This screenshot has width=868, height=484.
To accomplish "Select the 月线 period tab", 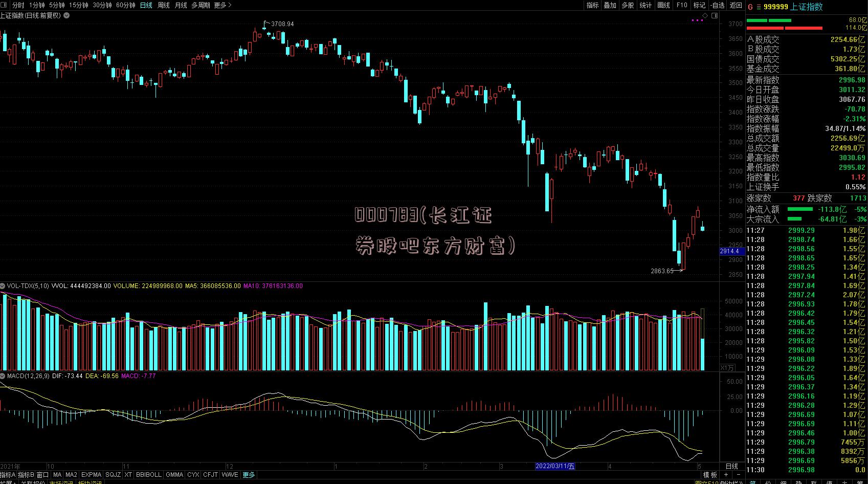I will point(181,5).
